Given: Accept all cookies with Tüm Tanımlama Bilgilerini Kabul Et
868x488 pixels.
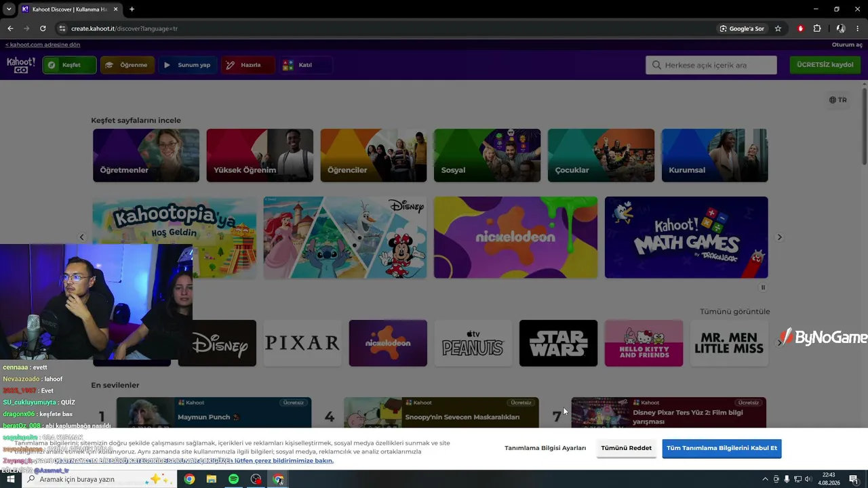Looking at the screenshot, I should (x=722, y=448).
